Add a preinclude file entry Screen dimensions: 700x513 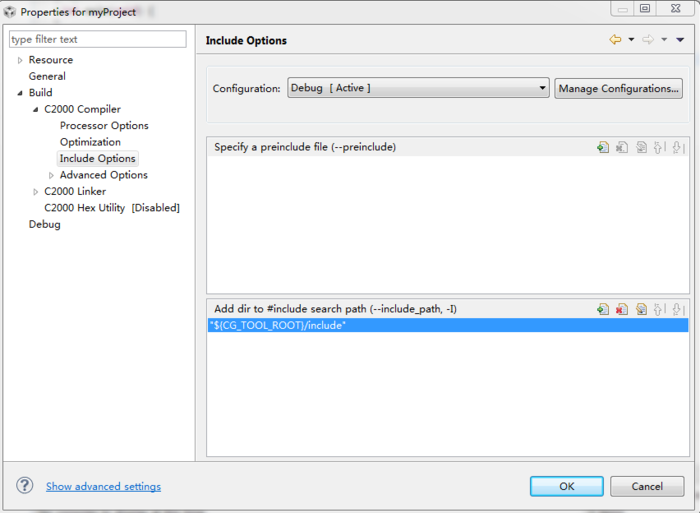click(x=602, y=147)
